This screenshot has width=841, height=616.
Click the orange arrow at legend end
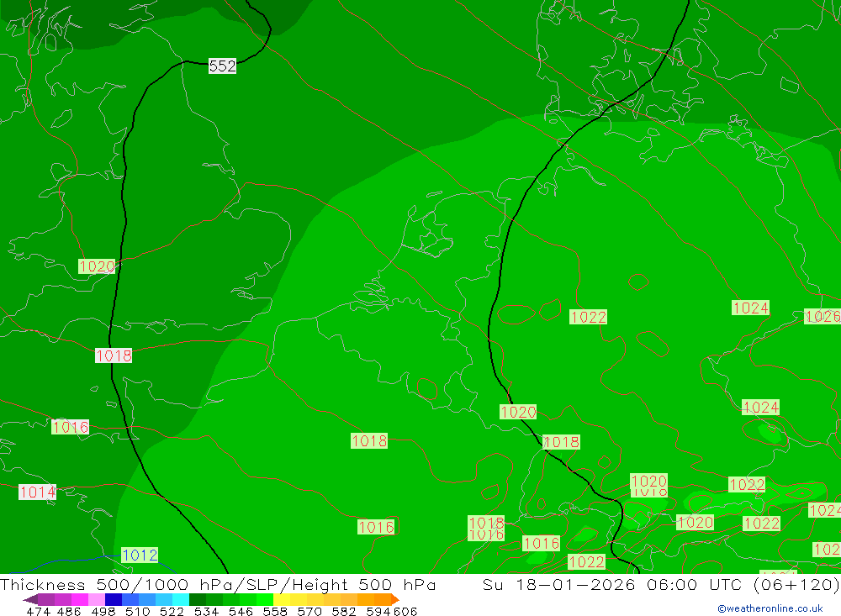[395, 599]
